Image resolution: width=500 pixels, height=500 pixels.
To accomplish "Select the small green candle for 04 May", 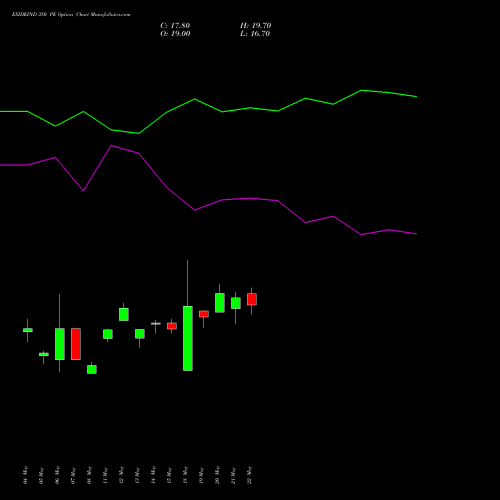I will click(28, 330).
